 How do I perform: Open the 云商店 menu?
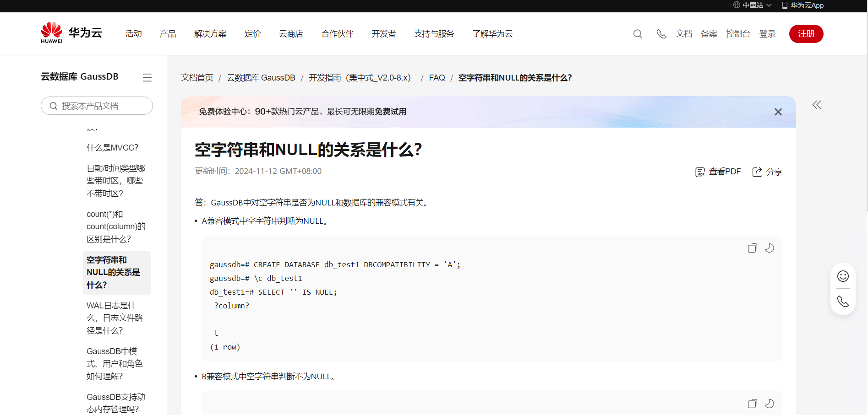coord(291,34)
